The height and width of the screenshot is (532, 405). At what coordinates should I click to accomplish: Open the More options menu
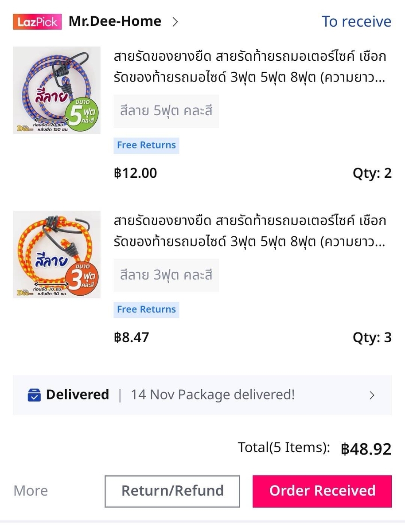click(x=31, y=491)
